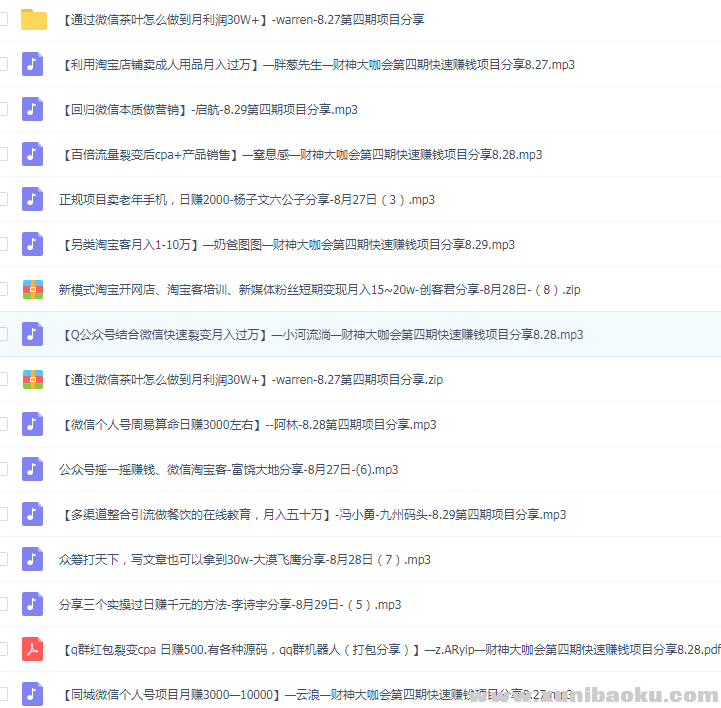Click the audio icon next to 另类淘宝客月入1-10万
The image size is (721, 708).
tap(34, 244)
